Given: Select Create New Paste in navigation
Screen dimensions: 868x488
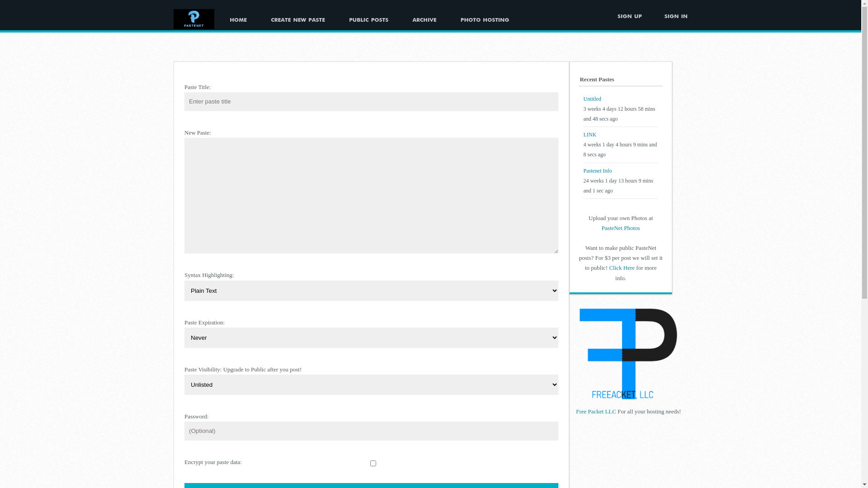Looking at the screenshot, I should click(x=298, y=19).
